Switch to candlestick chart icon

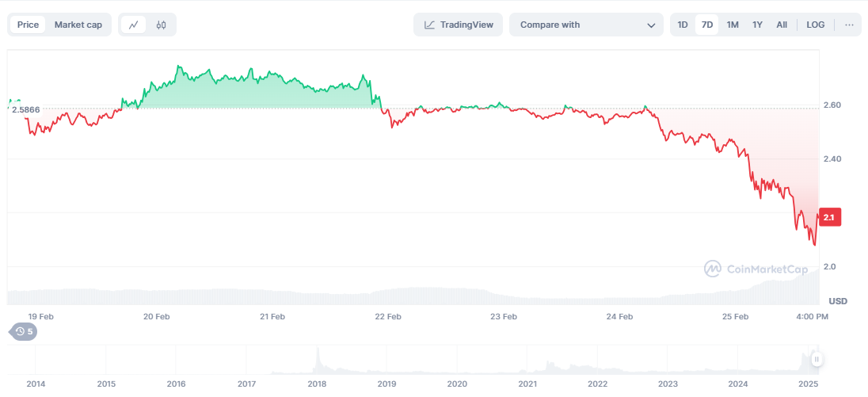[161, 25]
